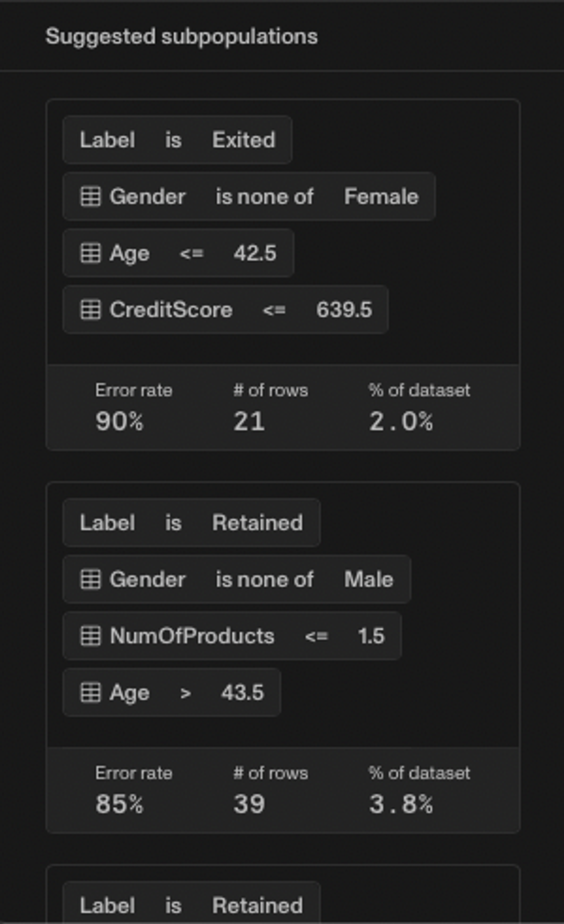Click the 3.8% of dataset value
The image size is (564, 924).
tap(401, 804)
